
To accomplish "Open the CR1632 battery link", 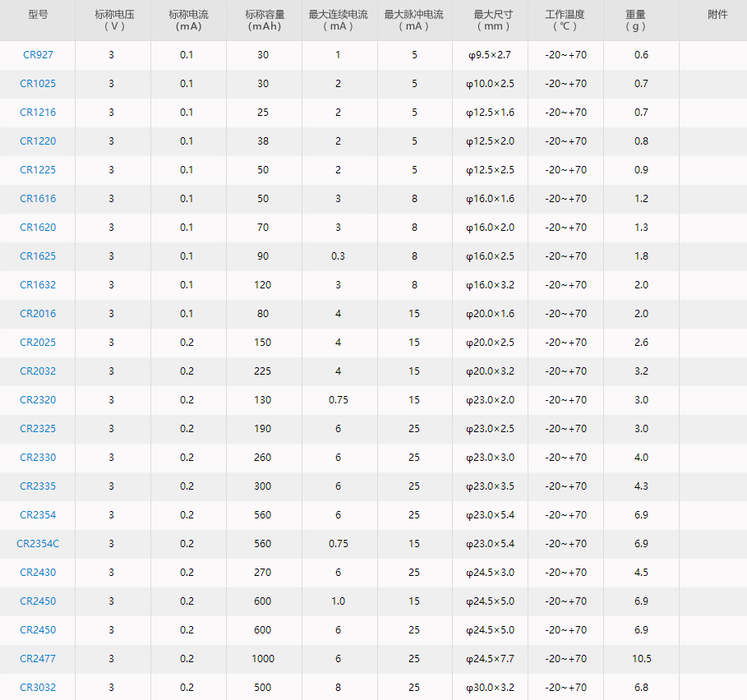I will coord(38,285).
